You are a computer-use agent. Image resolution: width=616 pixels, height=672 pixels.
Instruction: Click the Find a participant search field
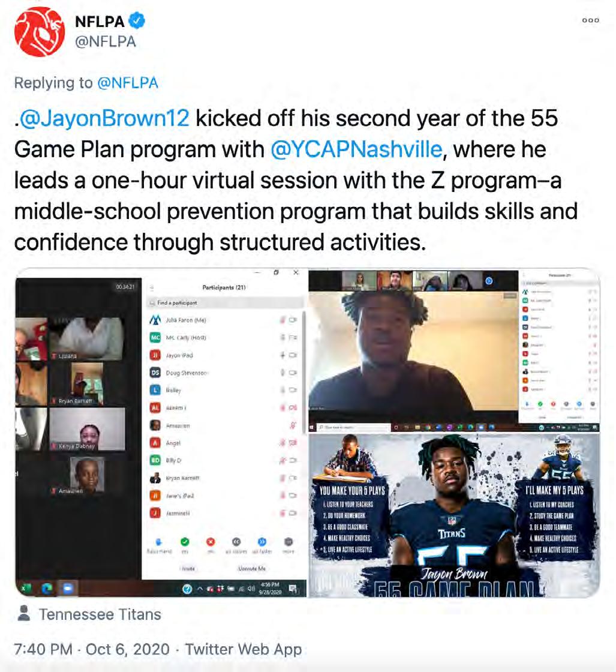tap(225, 302)
